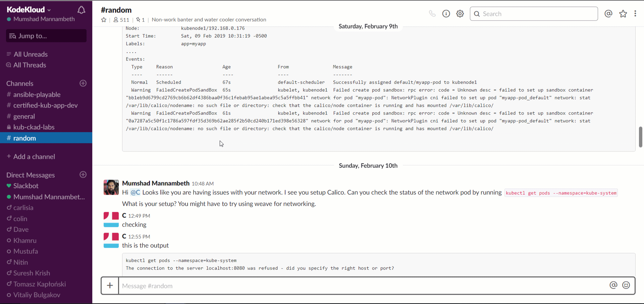Open the private kub-ckad-labs channel

click(34, 127)
